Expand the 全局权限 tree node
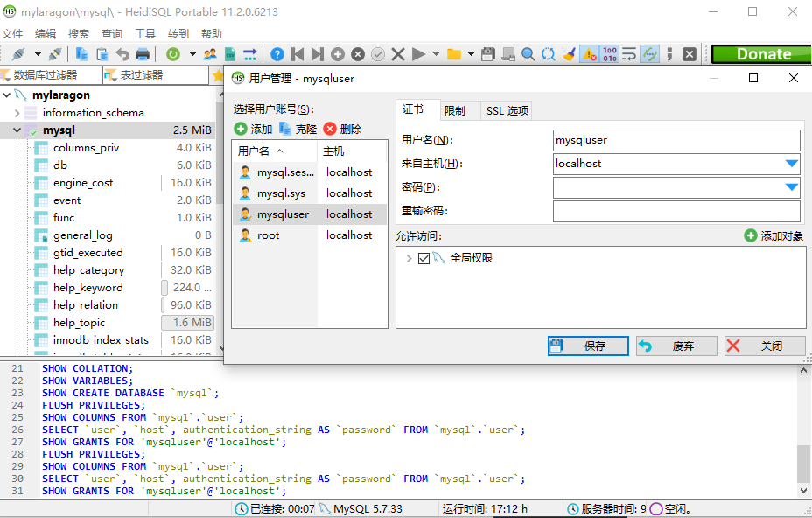The height and width of the screenshot is (518, 812). pyautogui.click(x=409, y=258)
